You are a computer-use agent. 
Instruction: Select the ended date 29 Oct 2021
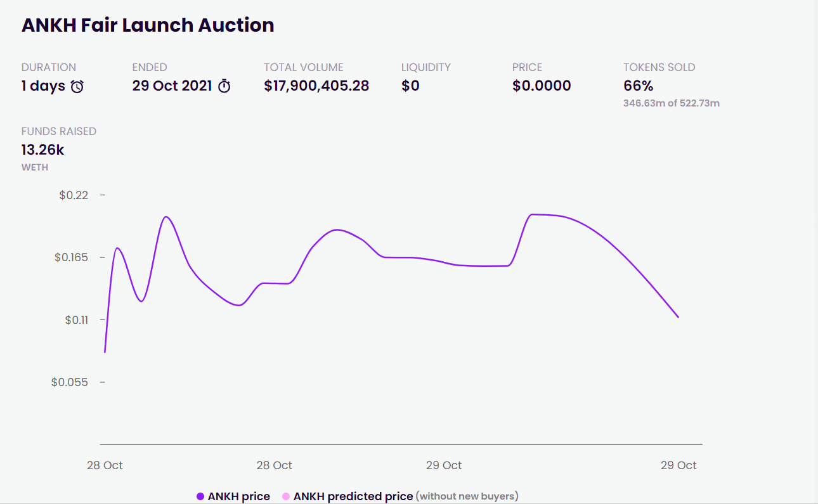point(172,86)
